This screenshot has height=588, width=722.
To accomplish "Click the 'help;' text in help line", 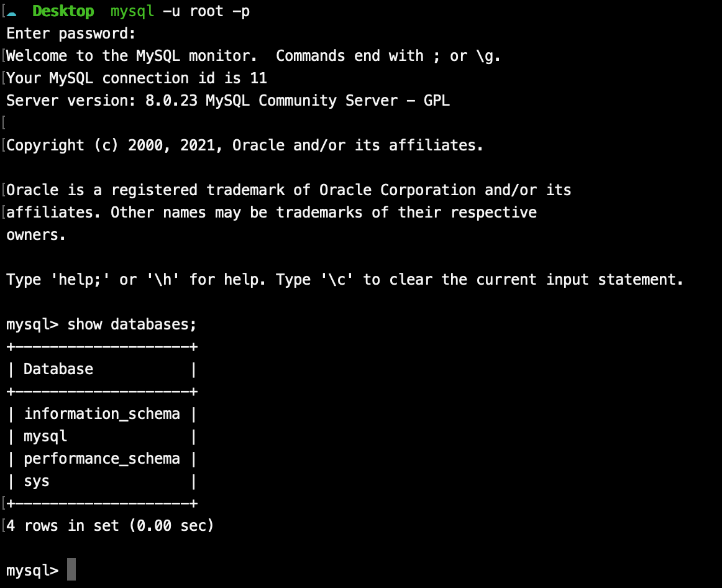I will 80,280.
